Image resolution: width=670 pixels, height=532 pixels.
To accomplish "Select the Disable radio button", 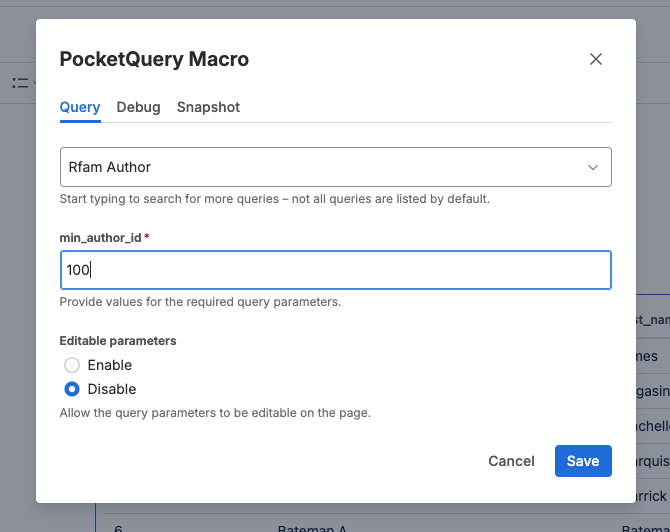I will 72,389.
